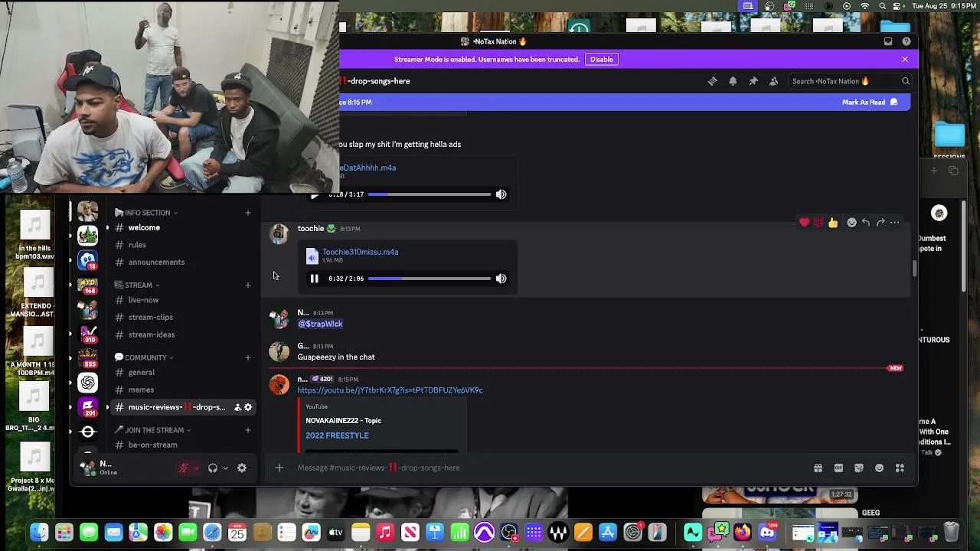This screenshot has height=551, width=980.
Task: Mute the 3:17 audio clip volume
Action: (501, 194)
